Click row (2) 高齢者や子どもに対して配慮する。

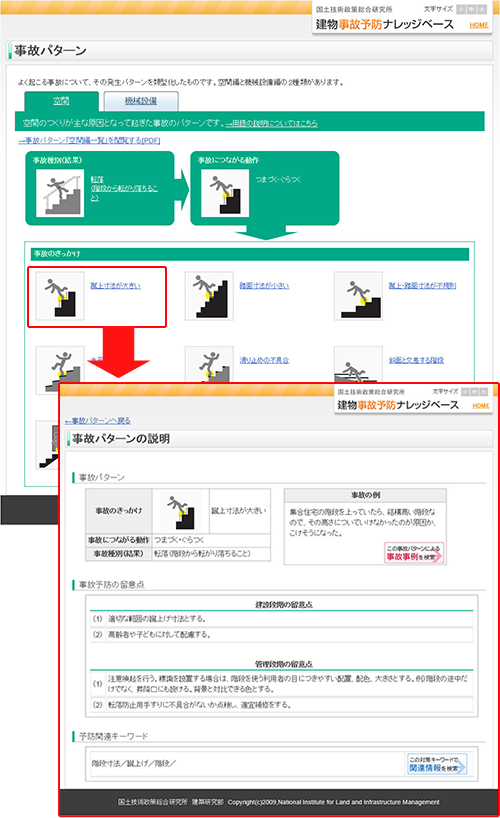click(x=282, y=635)
